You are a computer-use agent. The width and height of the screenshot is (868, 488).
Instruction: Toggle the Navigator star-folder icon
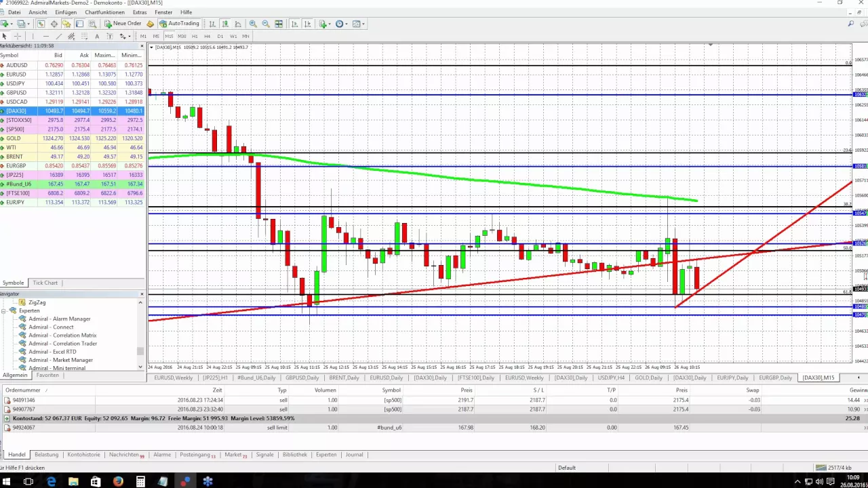pyautogui.click(x=66, y=24)
